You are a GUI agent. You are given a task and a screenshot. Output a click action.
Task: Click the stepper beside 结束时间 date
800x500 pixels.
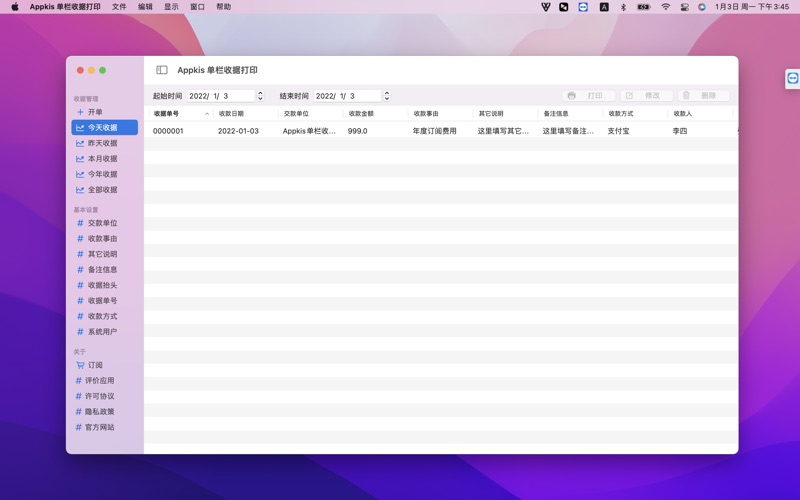pyautogui.click(x=387, y=96)
